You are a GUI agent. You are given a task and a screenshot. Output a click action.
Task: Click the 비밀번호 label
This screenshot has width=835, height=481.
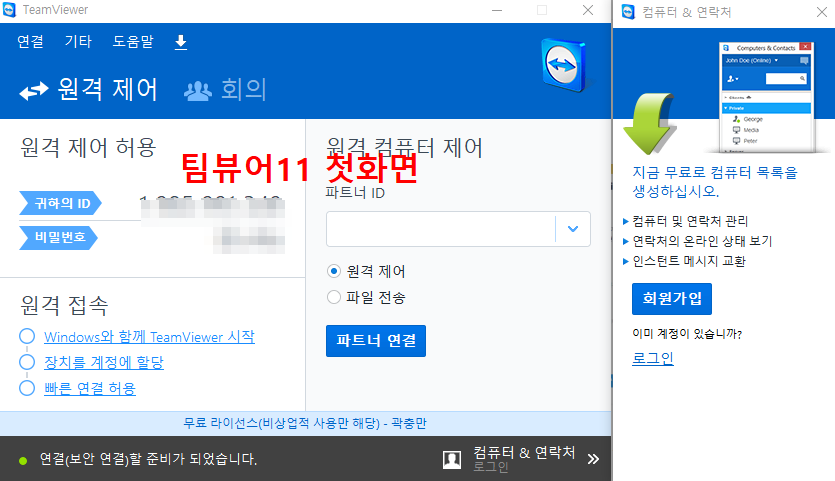[x=59, y=238]
